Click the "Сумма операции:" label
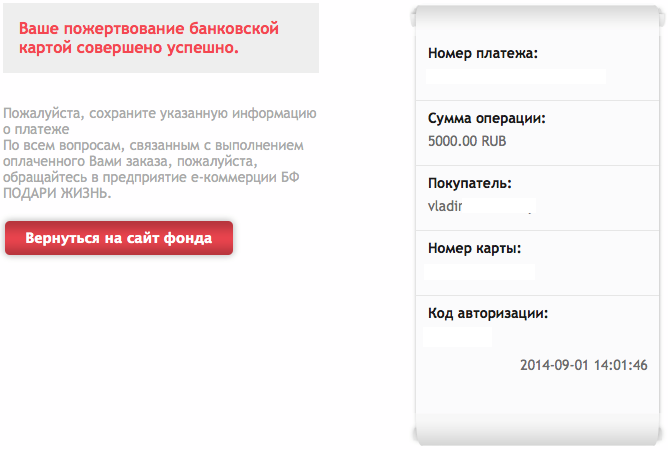 tap(486, 119)
